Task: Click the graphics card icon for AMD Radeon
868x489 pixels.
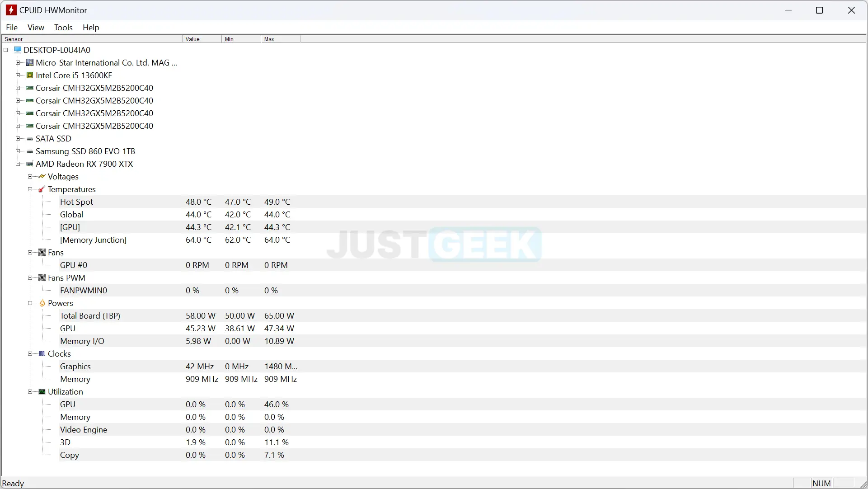Action: click(x=30, y=164)
